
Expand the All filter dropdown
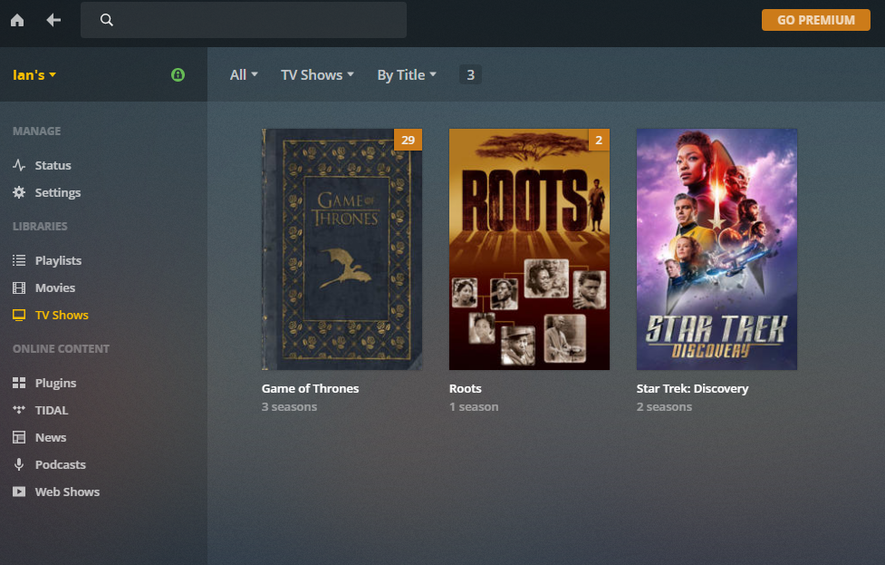(x=244, y=75)
